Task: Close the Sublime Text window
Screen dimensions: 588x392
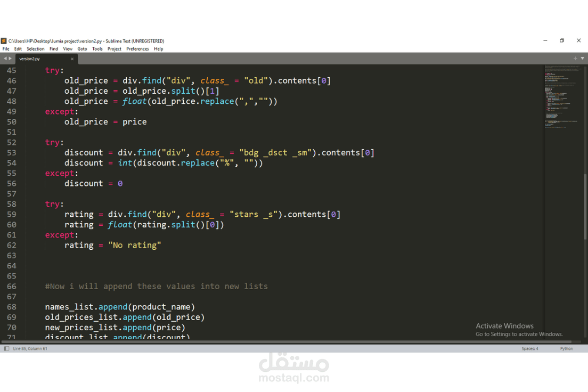Action: point(578,40)
